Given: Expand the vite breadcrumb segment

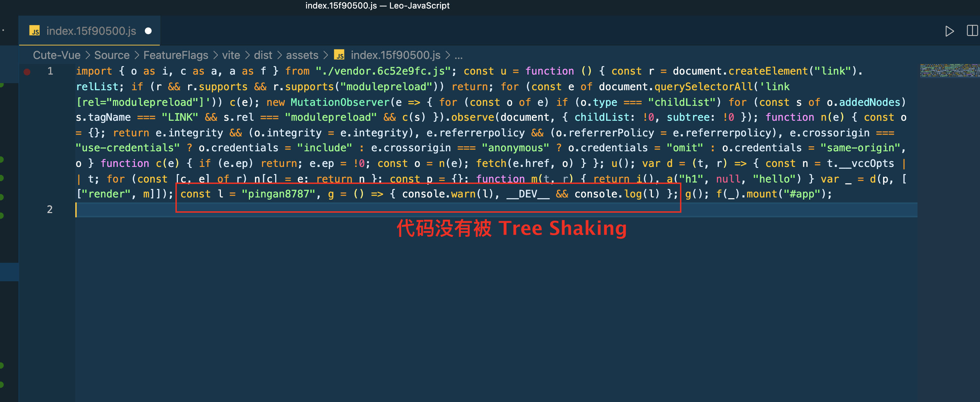Looking at the screenshot, I should point(230,55).
